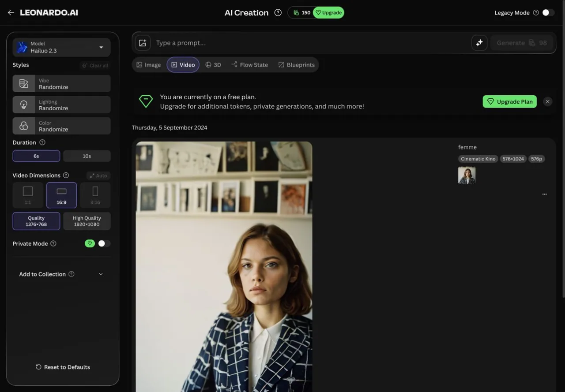This screenshot has width=565, height=392.
Task: Toggle Legacy Mode switch
Action: click(548, 13)
